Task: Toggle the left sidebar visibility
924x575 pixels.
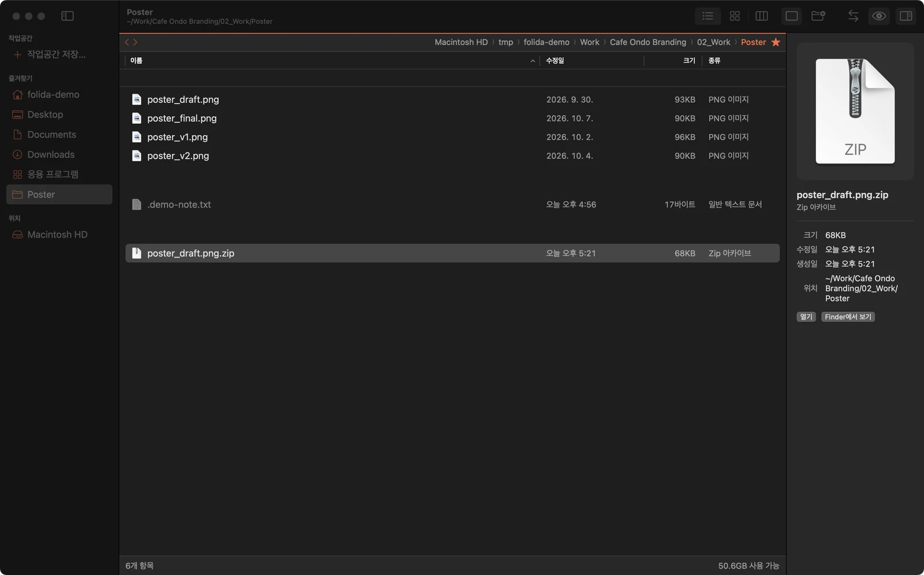Action: pos(68,16)
